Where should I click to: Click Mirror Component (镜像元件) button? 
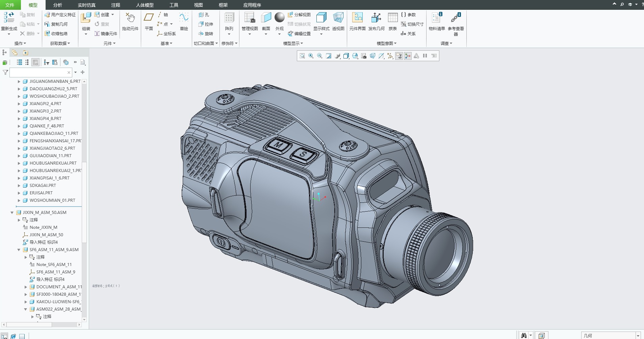tap(106, 33)
